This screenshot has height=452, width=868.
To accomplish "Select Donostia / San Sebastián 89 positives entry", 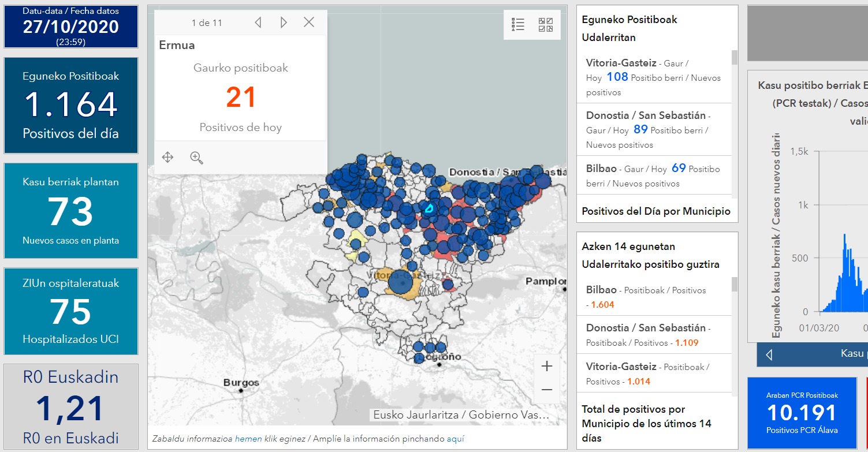I will point(653,130).
